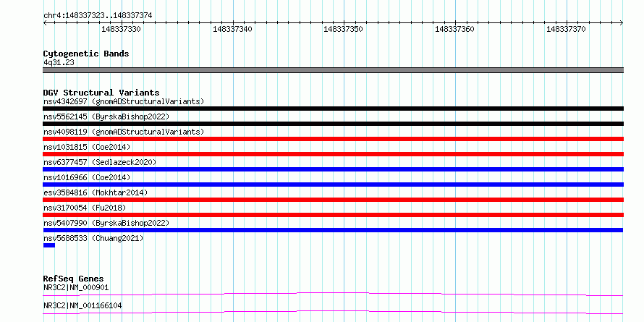Click ruler tick label 148337360
This screenshot has height=322, width=644.
click(454, 29)
